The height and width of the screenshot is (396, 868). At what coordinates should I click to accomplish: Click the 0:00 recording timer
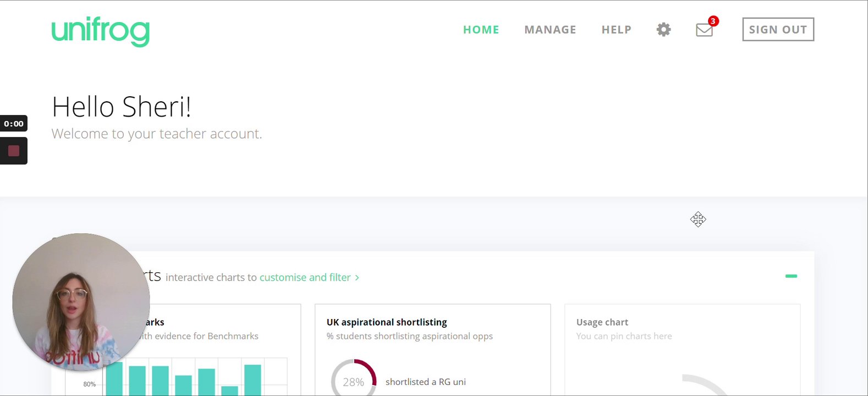(x=14, y=124)
